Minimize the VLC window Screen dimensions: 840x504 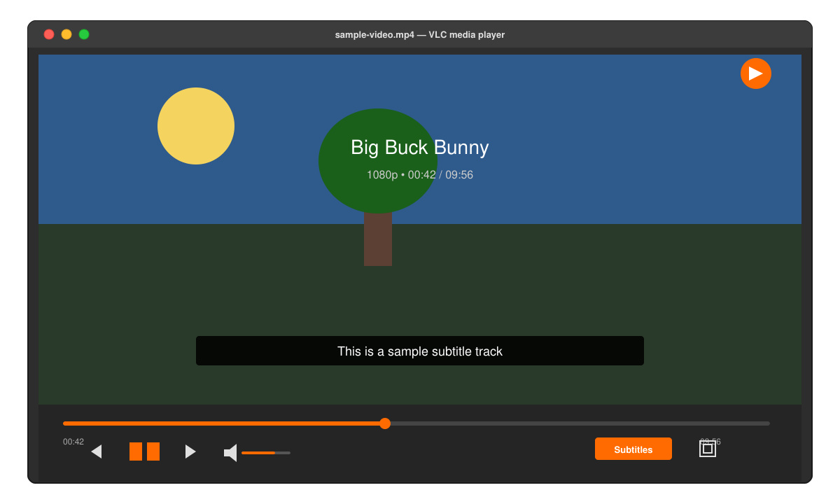[x=66, y=34]
